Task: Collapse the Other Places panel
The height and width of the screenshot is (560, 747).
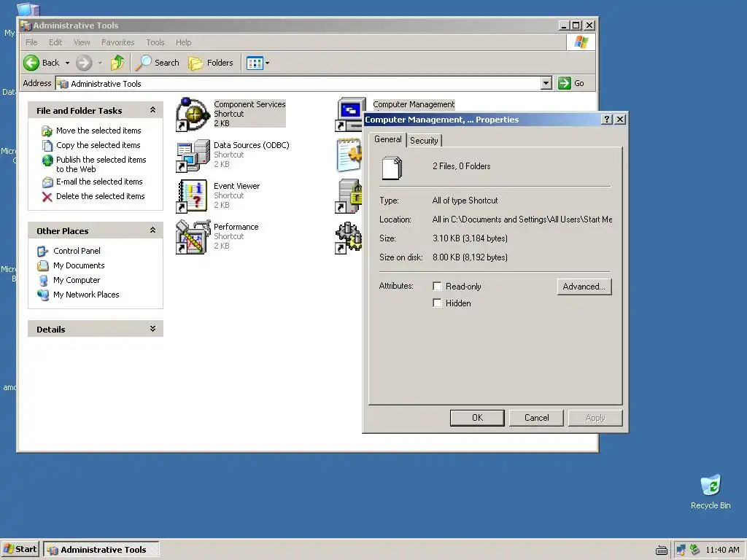Action: 152,230
